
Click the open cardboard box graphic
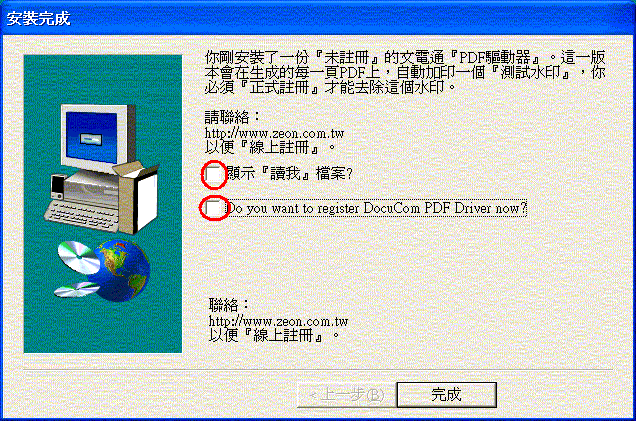(x=137, y=197)
